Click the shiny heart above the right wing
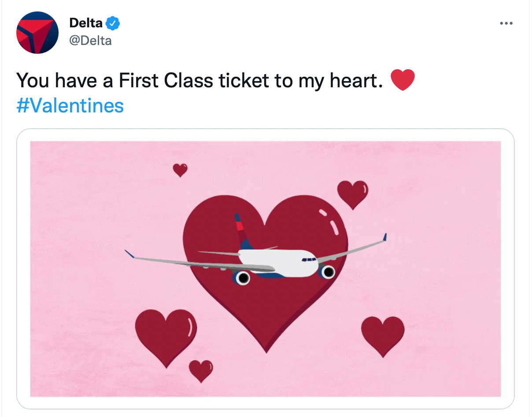The width and height of the screenshot is (532, 417). (x=352, y=193)
